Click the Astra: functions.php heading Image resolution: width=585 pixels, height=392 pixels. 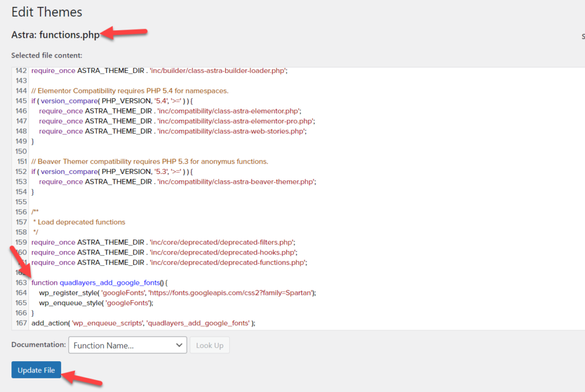click(55, 35)
